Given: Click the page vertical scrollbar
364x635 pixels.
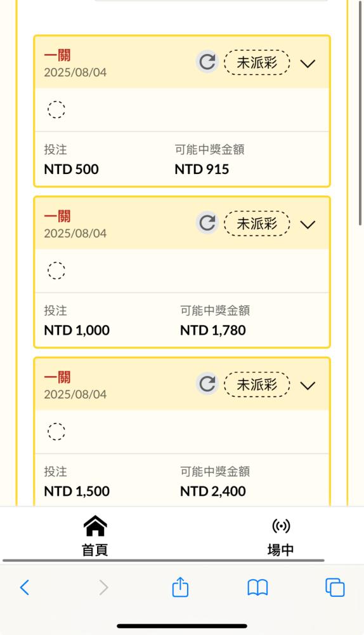Looking at the screenshot, I should (360, 114).
